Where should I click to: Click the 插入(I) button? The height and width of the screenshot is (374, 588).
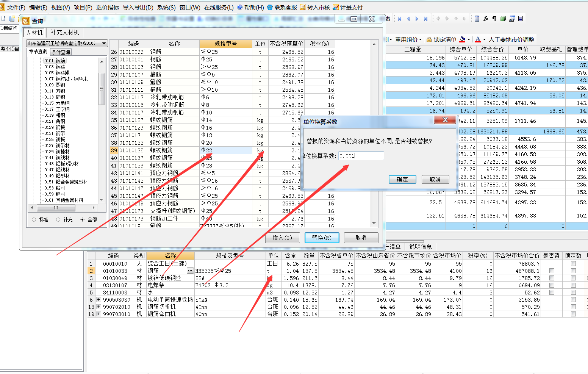[282, 238]
